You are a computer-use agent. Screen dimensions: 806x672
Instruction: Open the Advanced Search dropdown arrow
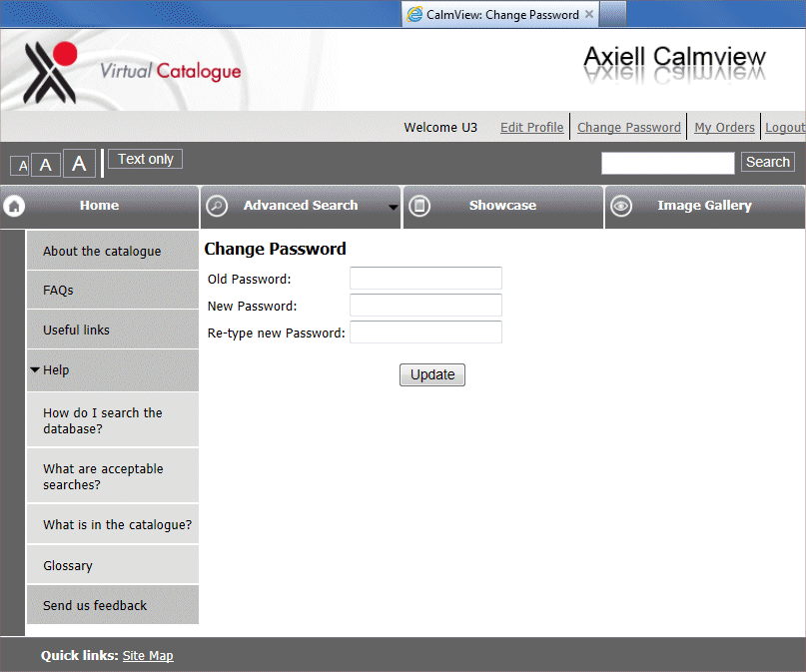click(x=393, y=207)
